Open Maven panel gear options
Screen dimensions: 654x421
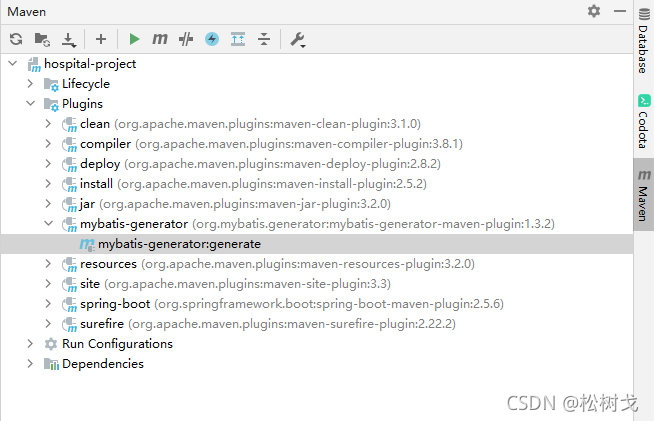tap(594, 11)
